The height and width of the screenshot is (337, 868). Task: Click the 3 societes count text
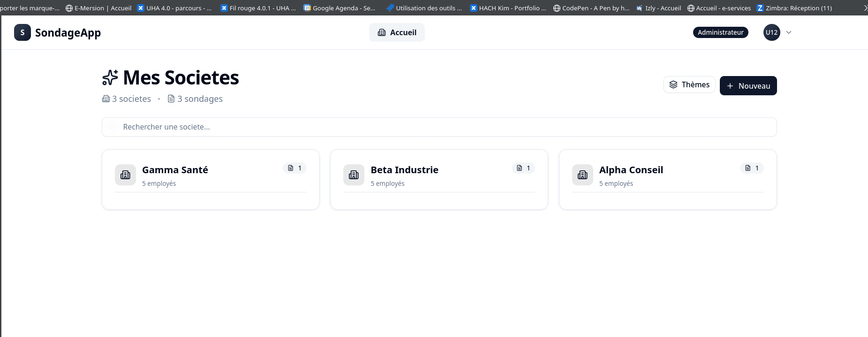pos(131,99)
